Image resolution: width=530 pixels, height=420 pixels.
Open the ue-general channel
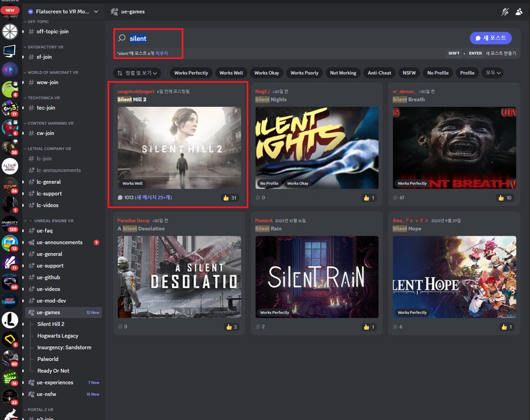click(49, 254)
